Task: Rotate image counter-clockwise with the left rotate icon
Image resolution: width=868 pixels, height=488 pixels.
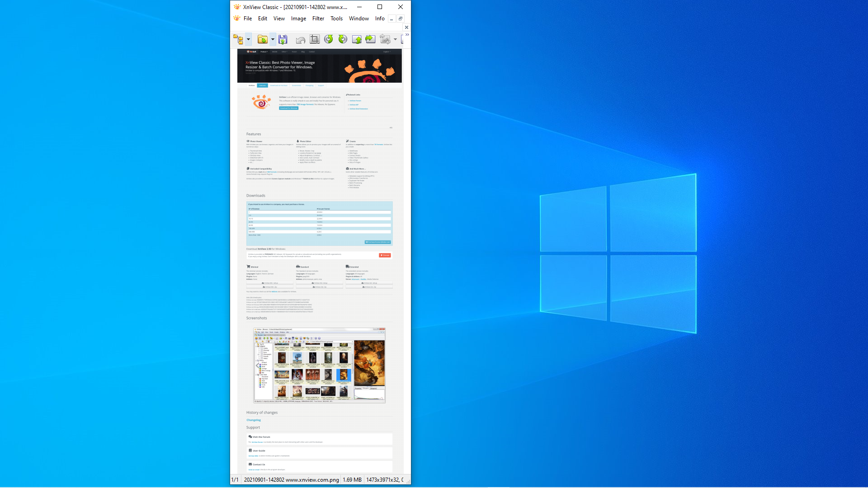Action: [329, 39]
